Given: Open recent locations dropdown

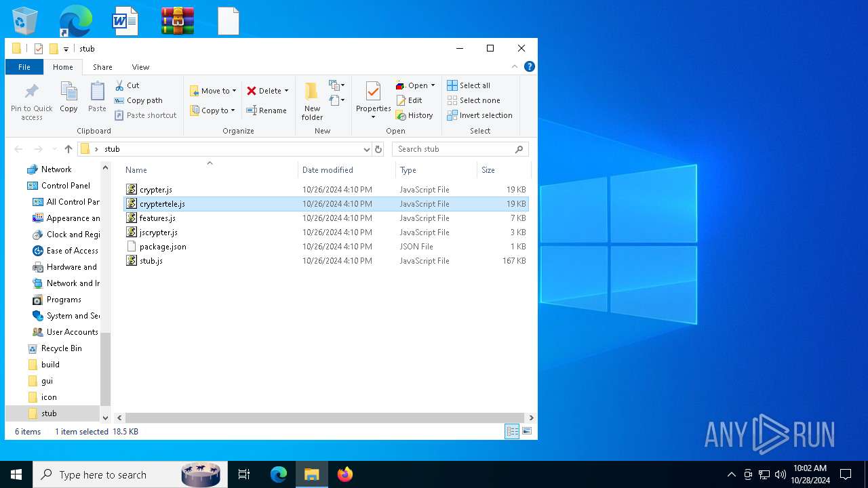Looking at the screenshot, I should 54,149.
